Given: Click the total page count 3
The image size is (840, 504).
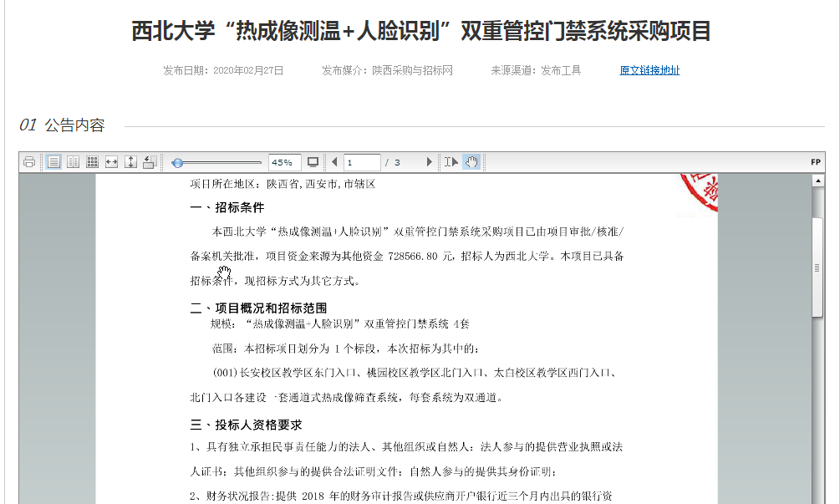Looking at the screenshot, I should [397, 162].
